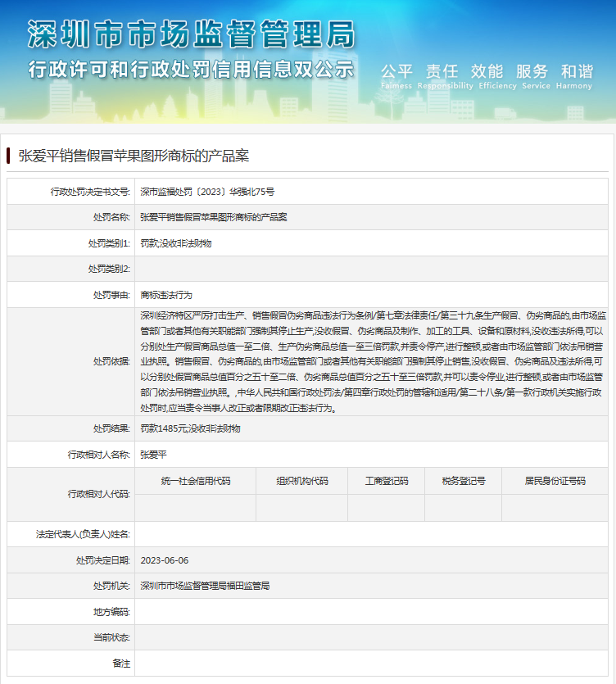The image size is (616, 684).
Task: Click the 处罚机关 label
Action: 111,586
